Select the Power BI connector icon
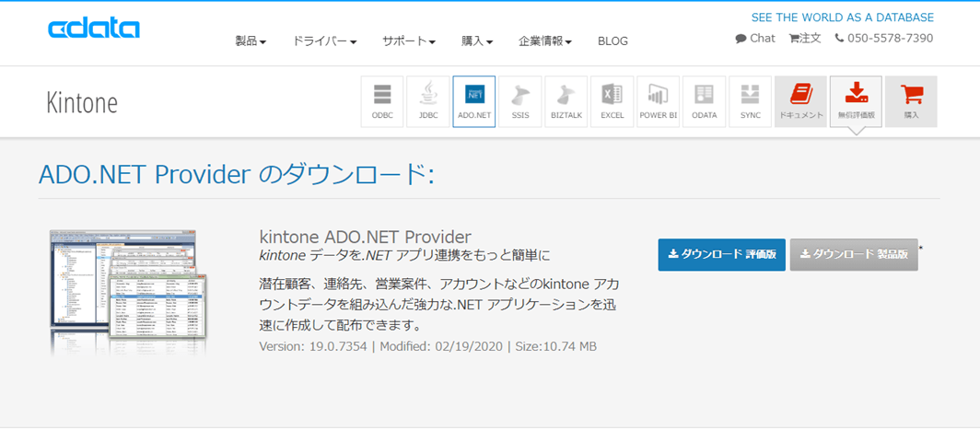 (x=659, y=101)
